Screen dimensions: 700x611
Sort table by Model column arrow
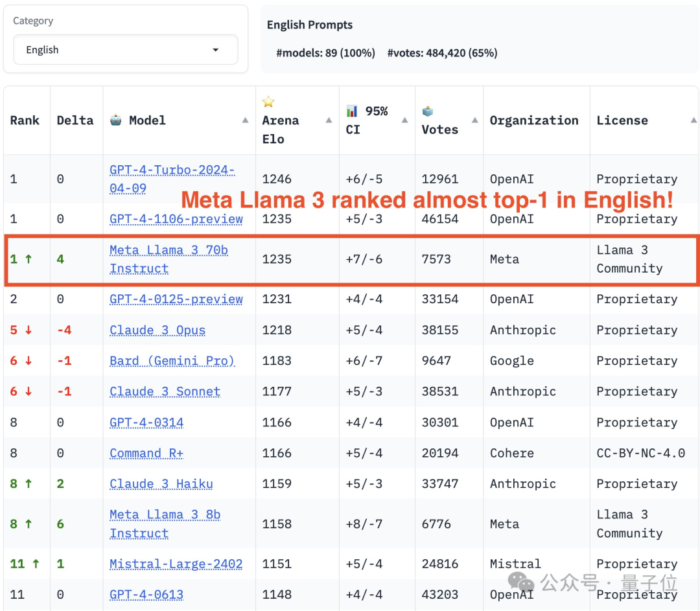[245, 121]
